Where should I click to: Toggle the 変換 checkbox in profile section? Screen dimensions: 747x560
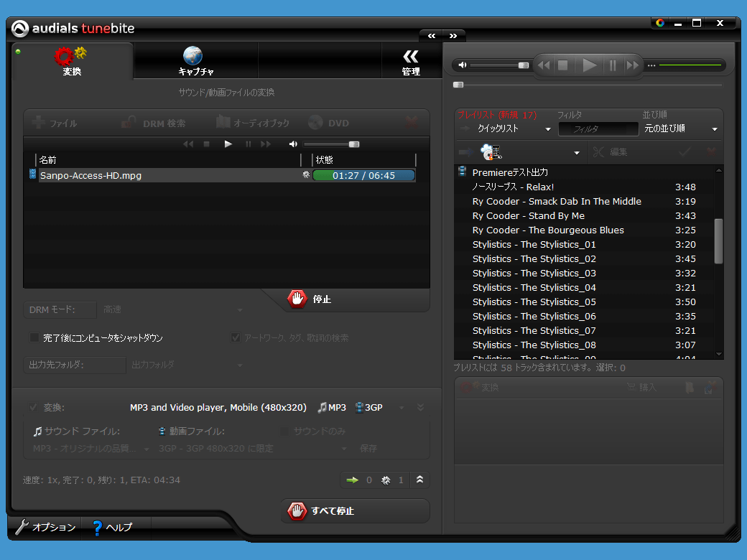[x=33, y=407]
